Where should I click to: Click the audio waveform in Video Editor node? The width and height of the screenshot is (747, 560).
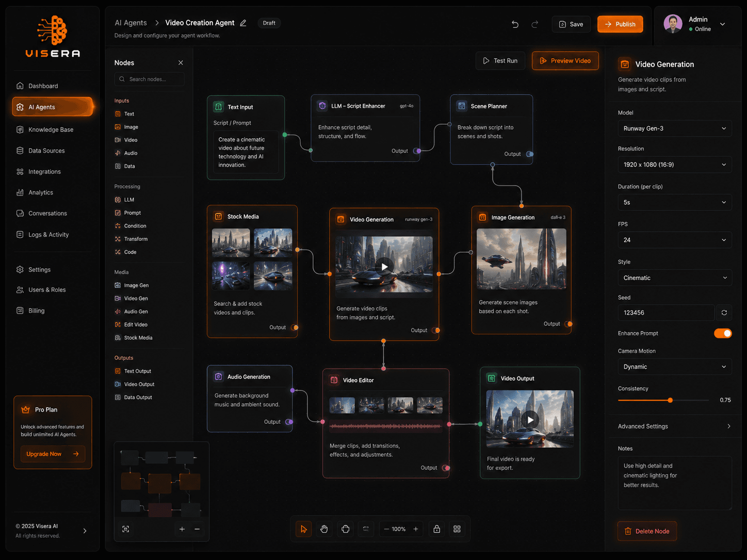point(386,426)
